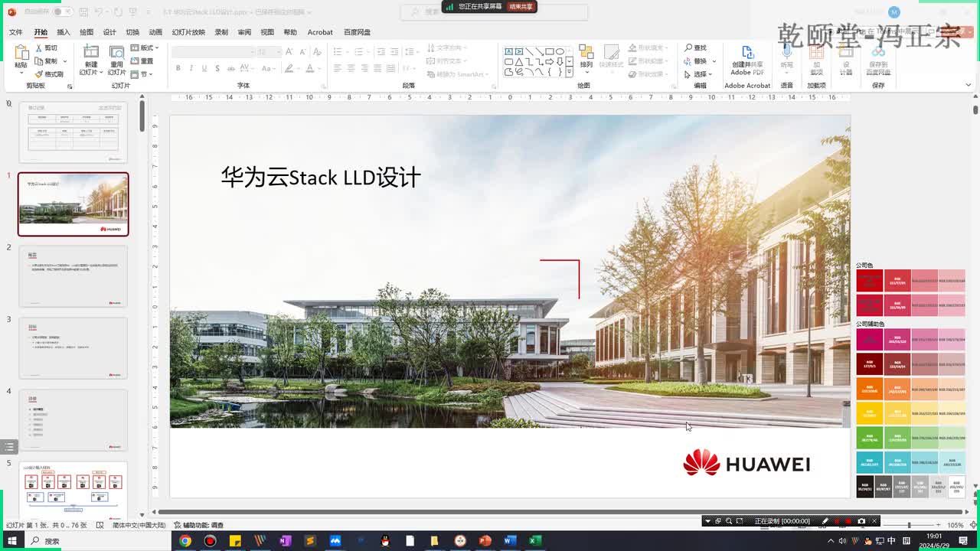This screenshot has height=551, width=980.
Task: Select the Format Painter brush
Action: 39,73
